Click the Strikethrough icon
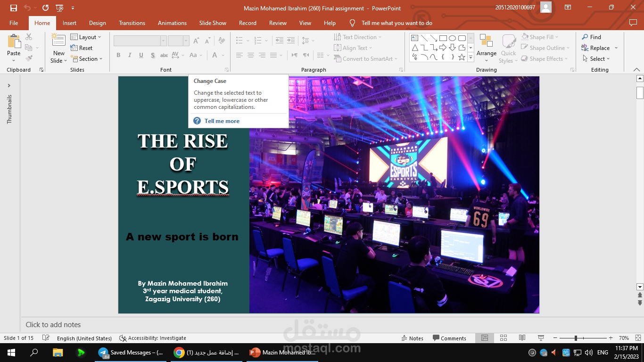Screen dimensions: 644x362 pos(164,55)
